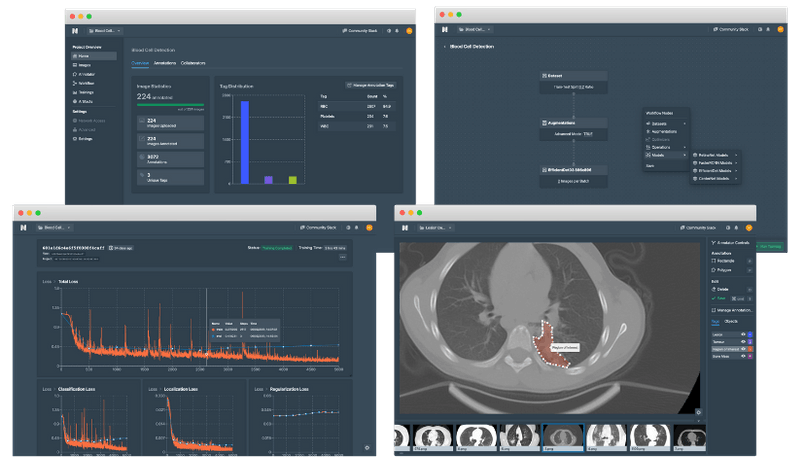Open the user avatar in the dashboard window
The height and width of the screenshot is (466, 800).
[409, 31]
